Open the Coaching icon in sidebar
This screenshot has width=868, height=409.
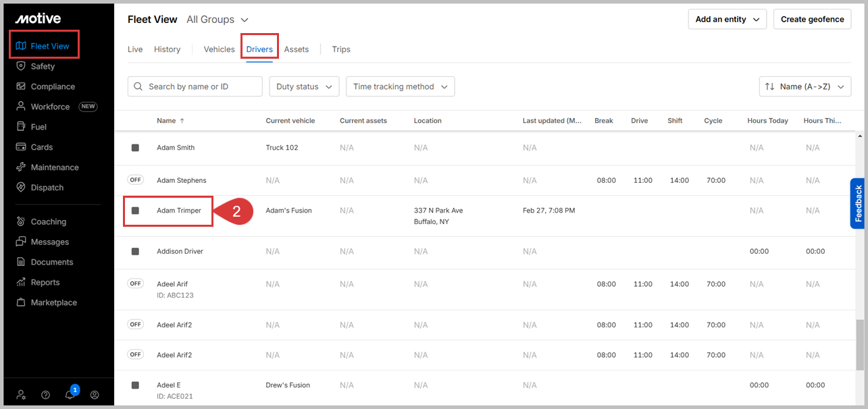(x=21, y=221)
